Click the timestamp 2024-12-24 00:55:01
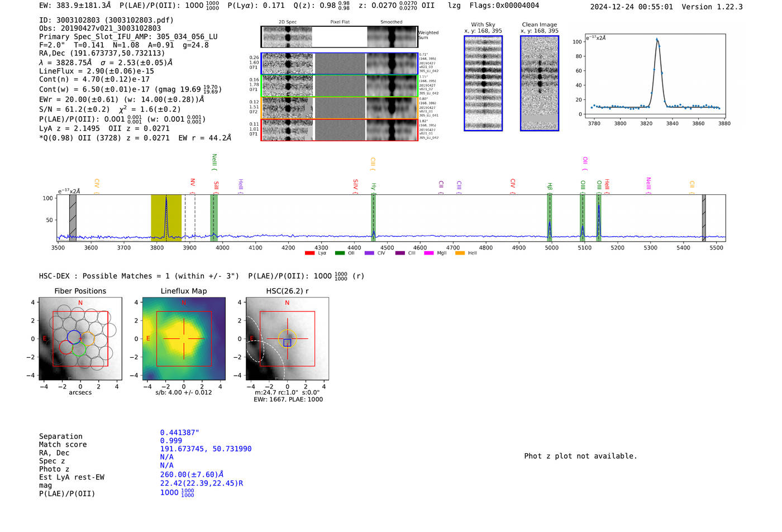This screenshot has height=532, width=782. click(632, 7)
